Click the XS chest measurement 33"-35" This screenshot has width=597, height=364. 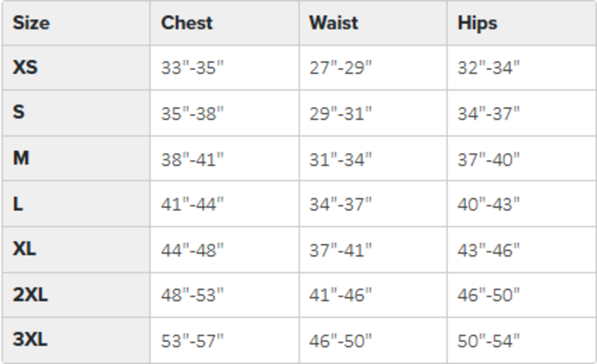(193, 68)
